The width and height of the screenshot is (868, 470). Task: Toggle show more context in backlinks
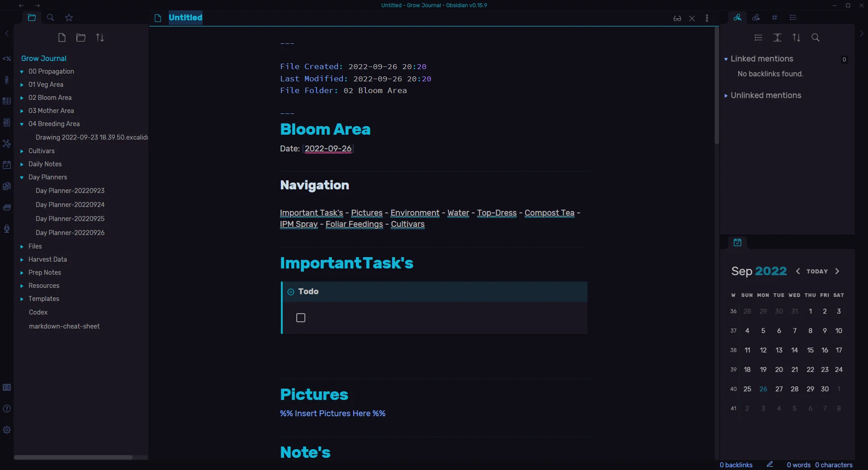tap(778, 38)
